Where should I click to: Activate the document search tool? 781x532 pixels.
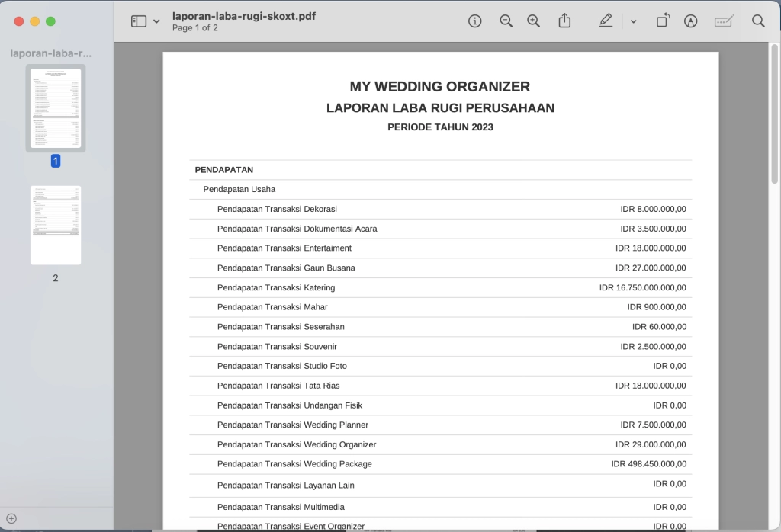(x=758, y=21)
